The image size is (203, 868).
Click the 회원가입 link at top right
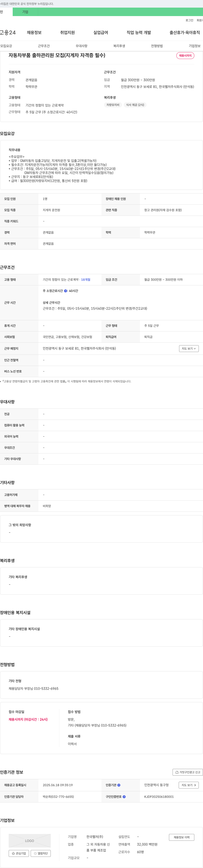200,20
